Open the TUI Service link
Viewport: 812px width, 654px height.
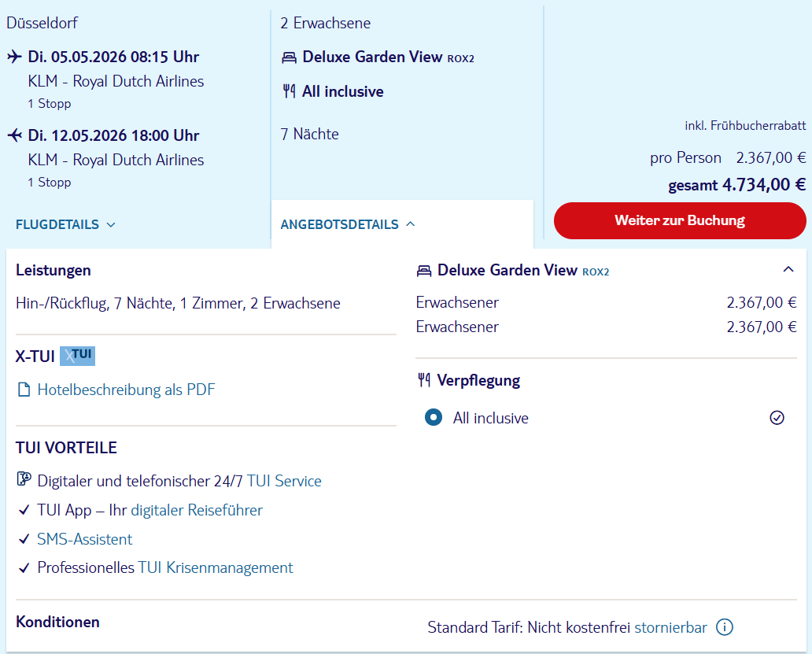tap(284, 481)
